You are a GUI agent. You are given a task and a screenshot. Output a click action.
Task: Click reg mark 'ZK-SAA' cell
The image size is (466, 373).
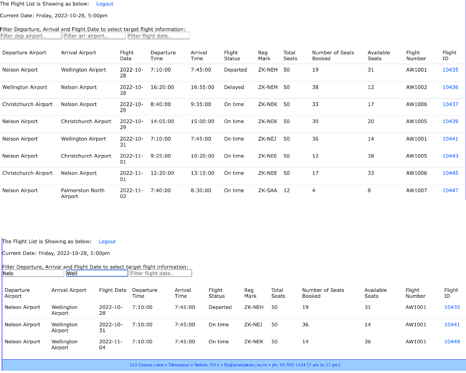267,190
